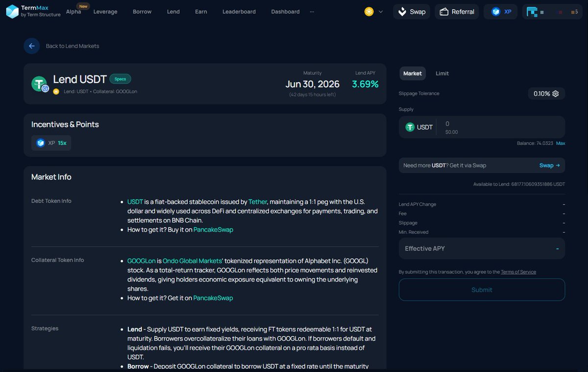Viewport: 588px width, 372px height.
Task: Open the USDT link in Debt Token Info
Action: [x=135, y=202]
